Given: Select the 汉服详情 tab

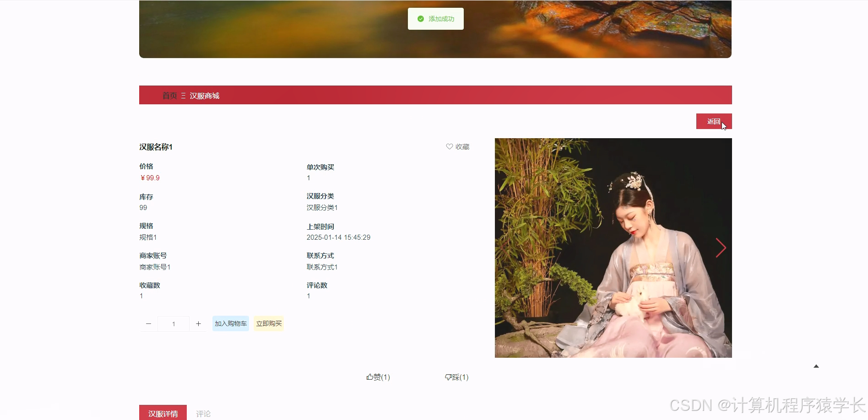Looking at the screenshot, I should coord(163,413).
